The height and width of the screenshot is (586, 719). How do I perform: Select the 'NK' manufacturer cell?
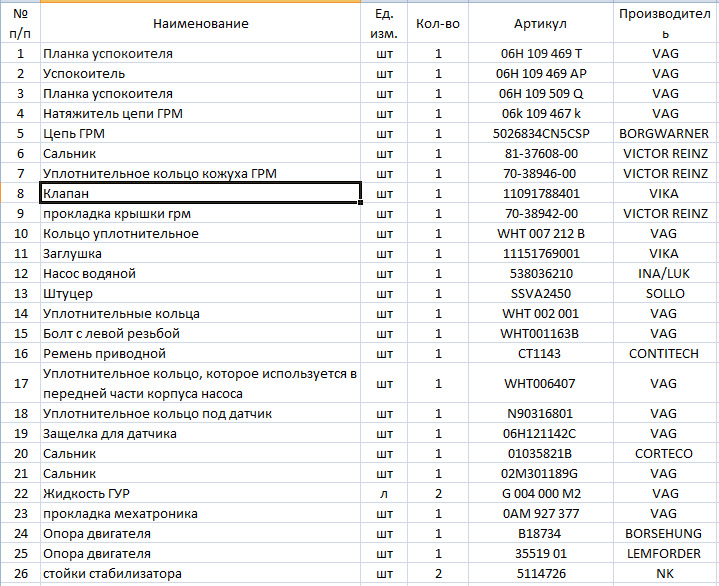click(x=666, y=574)
